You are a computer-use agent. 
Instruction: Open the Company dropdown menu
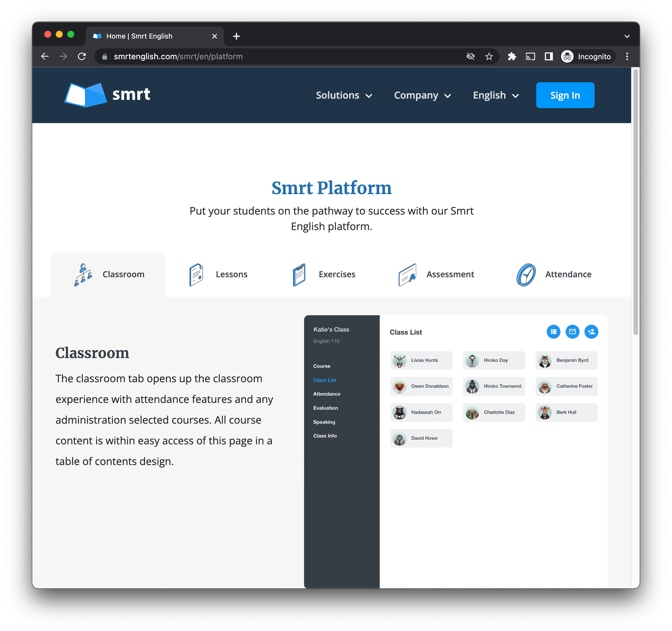click(422, 96)
